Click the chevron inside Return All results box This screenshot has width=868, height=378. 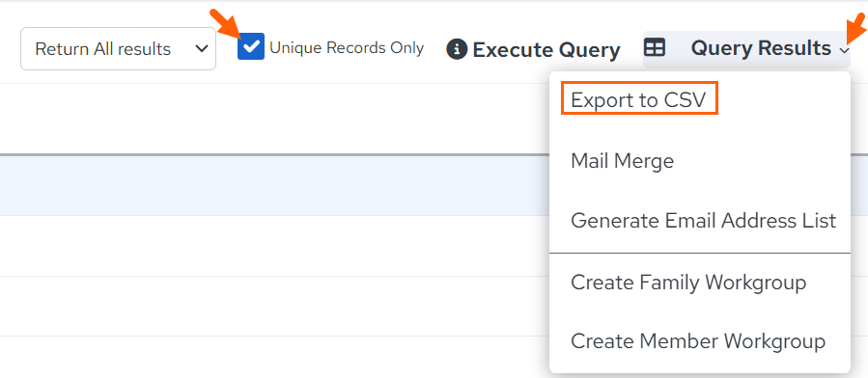201,48
